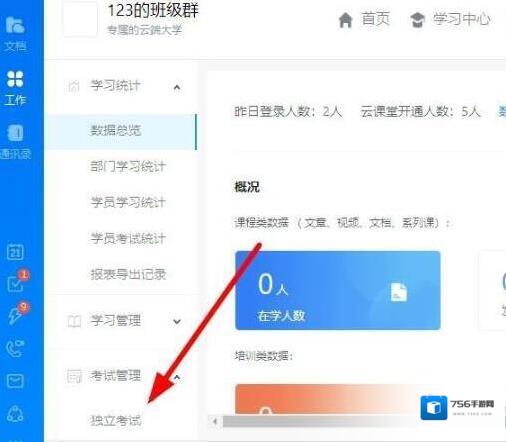
Task: Open 学员考试统计 menu item
Action: click(128, 238)
